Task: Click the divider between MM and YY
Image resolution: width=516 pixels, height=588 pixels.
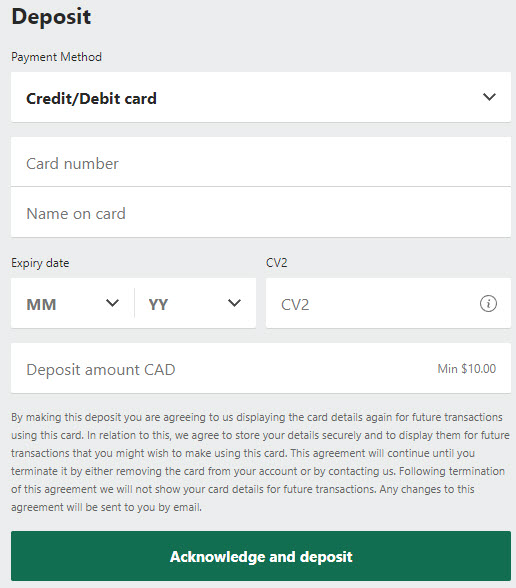Action: point(134,303)
